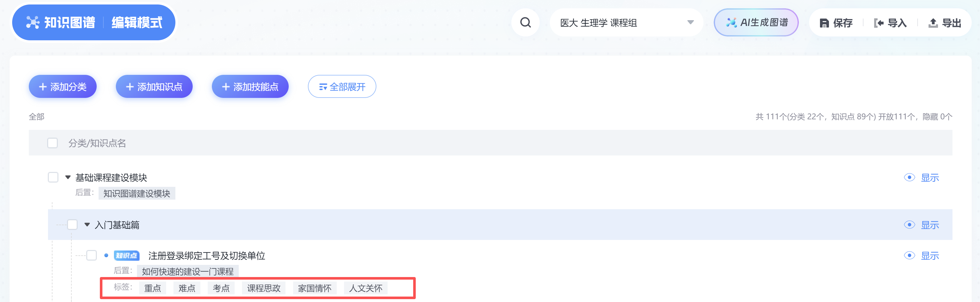
Task: Check the 分类/知识点名 header checkbox
Action: click(52, 143)
